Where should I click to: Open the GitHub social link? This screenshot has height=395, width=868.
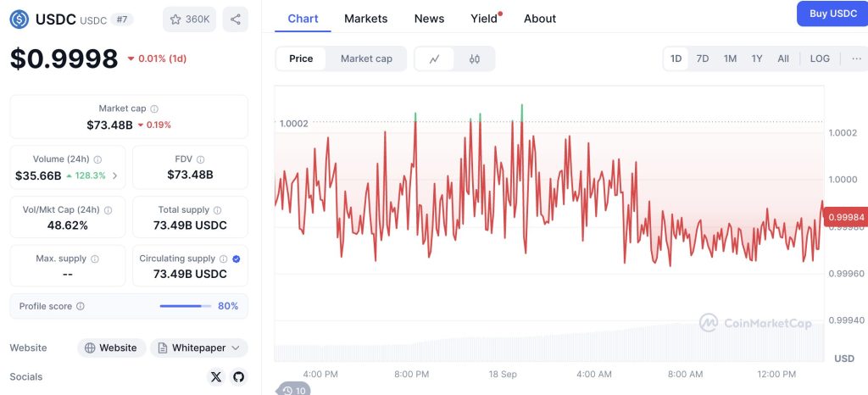coord(238,376)
